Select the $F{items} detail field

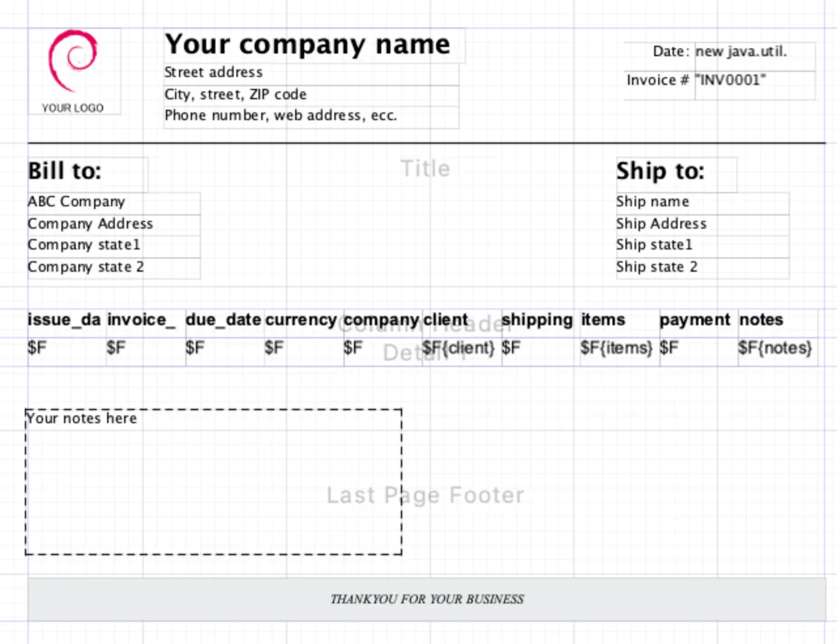(616, 348)
